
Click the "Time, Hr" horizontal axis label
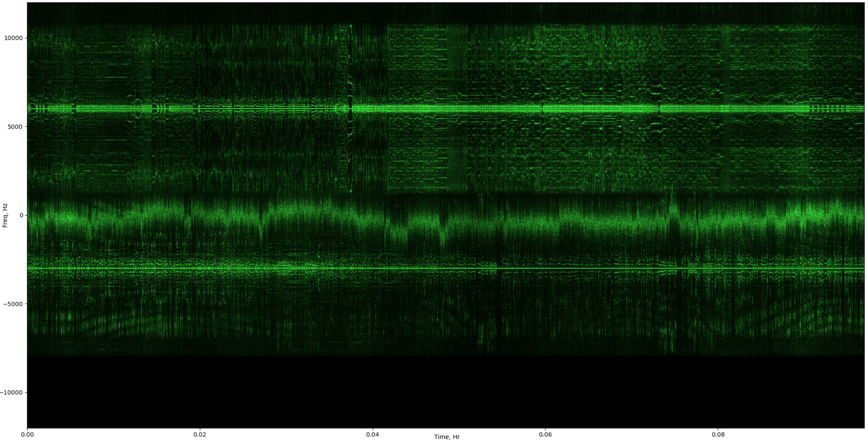click(x=447, y=437)
